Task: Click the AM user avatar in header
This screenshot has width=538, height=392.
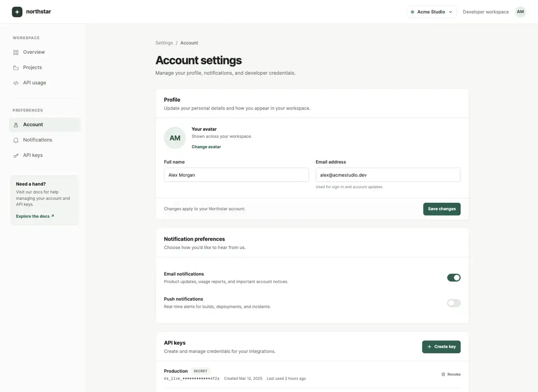Action: click(x=520, y=12)
